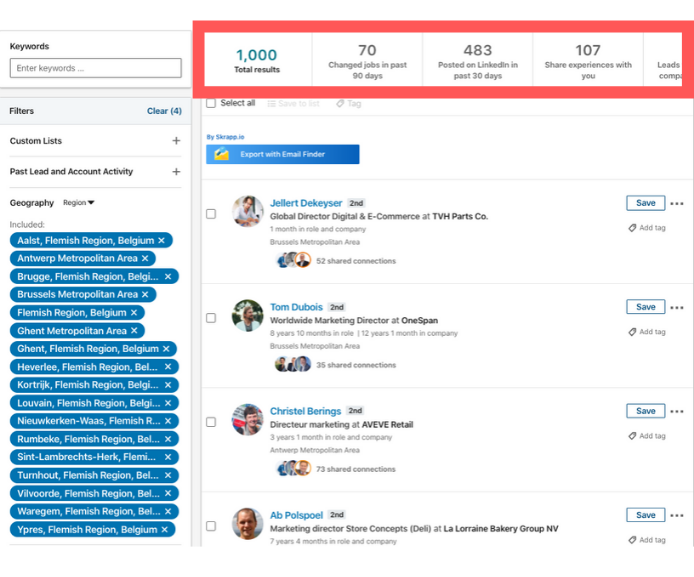Open Tom Dubois profile photo
This screenshot has height=577, width=694.
(x=248, y=315)
